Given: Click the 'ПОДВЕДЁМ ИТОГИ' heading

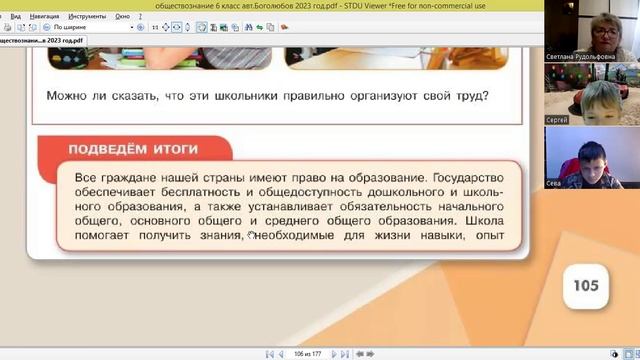Looking at the screenshot, I should 133,149.
